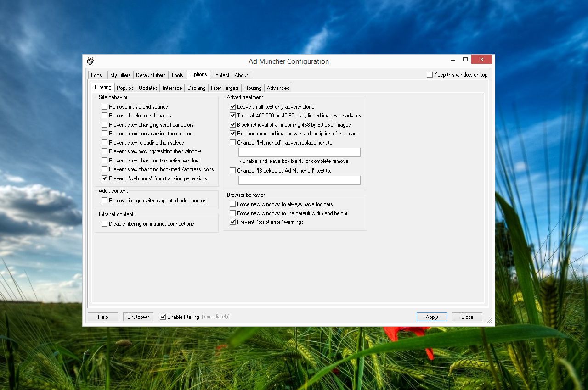Click the Help button
Viewport: 588px width, 390px height.
pos(103,317)
